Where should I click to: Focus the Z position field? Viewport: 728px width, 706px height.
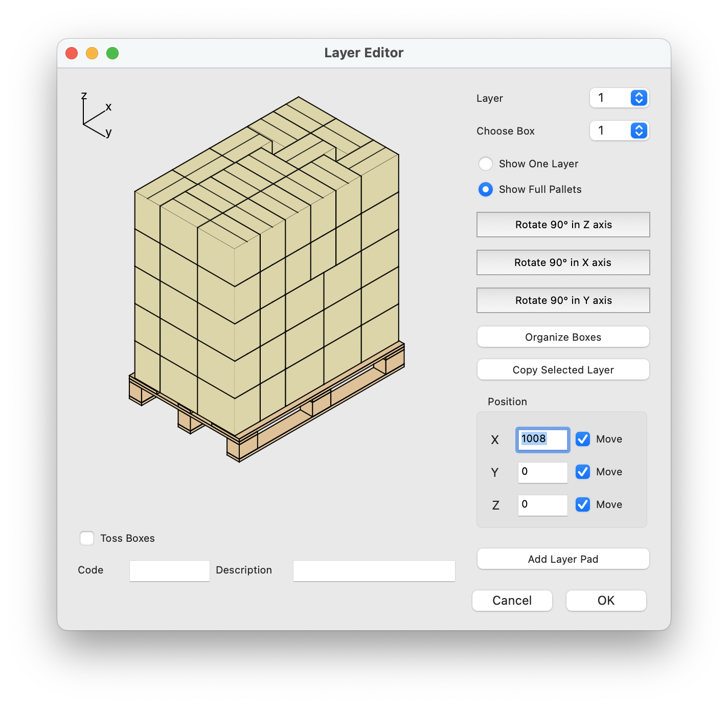(542, 505)
